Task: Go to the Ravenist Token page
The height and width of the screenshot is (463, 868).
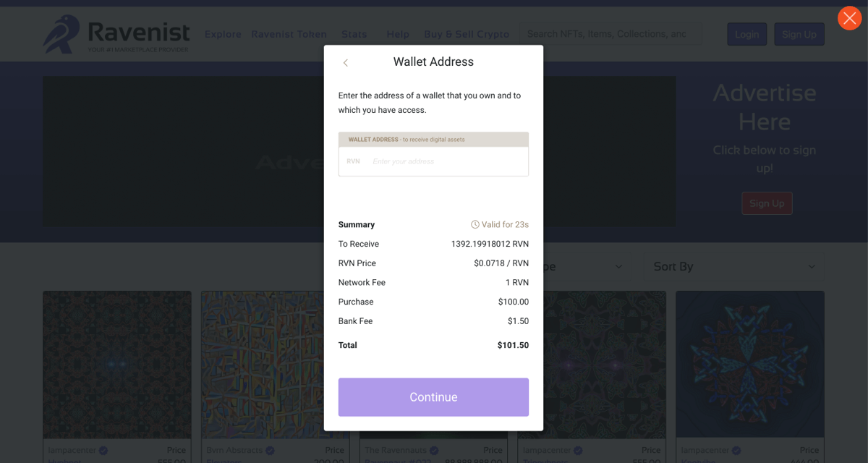Action: click(x=289, y=34)
